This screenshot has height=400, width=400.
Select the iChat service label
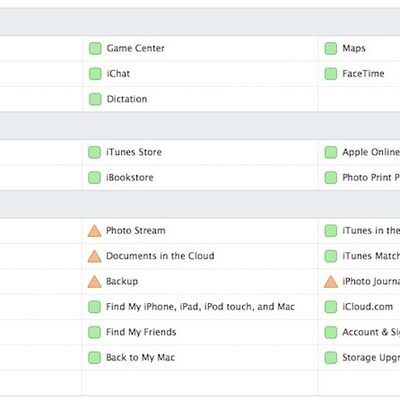(x=118, y=74)
